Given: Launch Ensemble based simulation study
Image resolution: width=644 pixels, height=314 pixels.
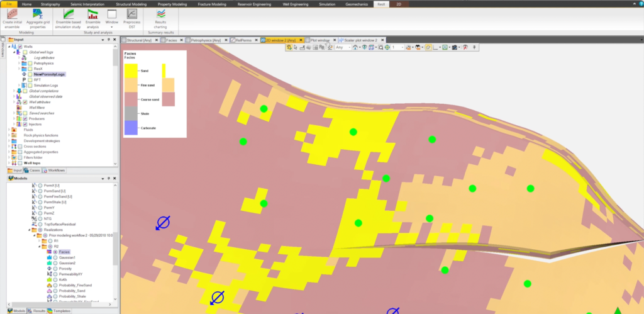Looking at the screenshot, I should click(x=70, y=14).
